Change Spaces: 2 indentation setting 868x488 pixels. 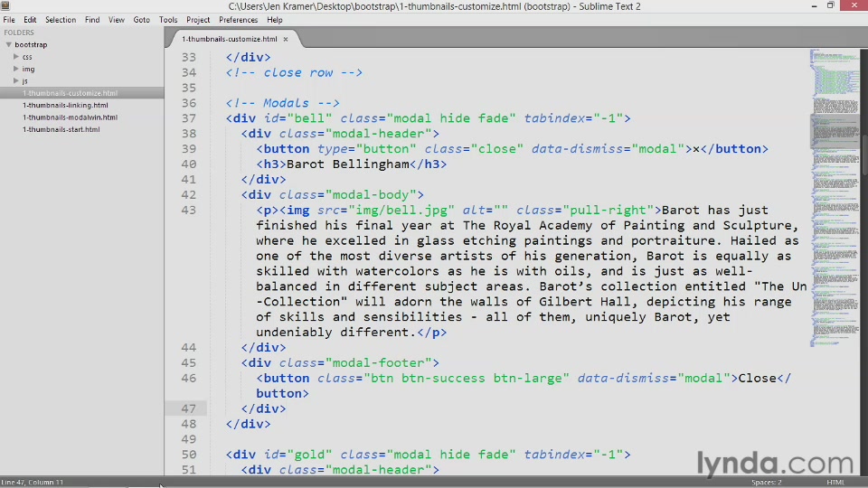click(766, 483)
